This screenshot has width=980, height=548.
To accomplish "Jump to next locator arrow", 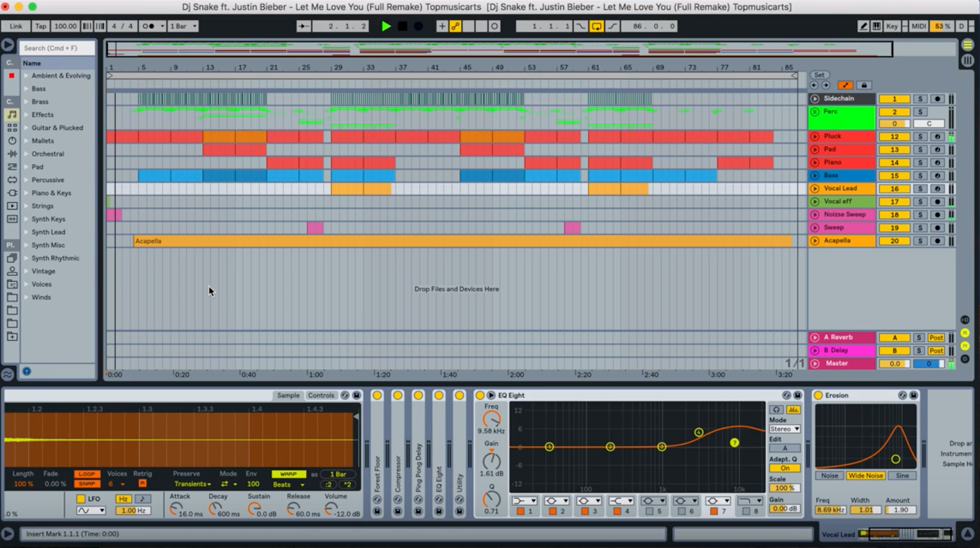I will pyautogui.click(x=826, y=85).
